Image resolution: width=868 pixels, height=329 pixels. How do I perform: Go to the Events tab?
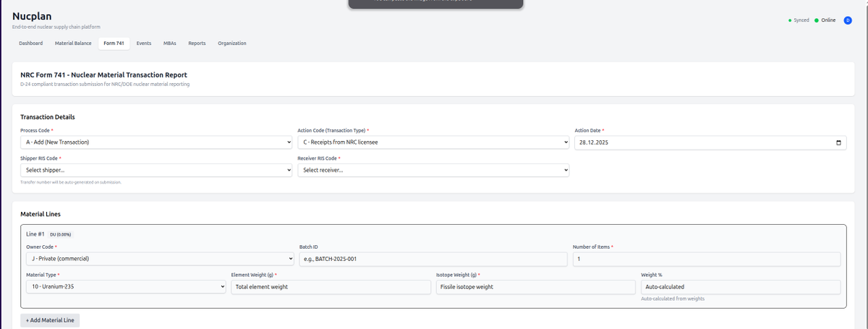144,43
